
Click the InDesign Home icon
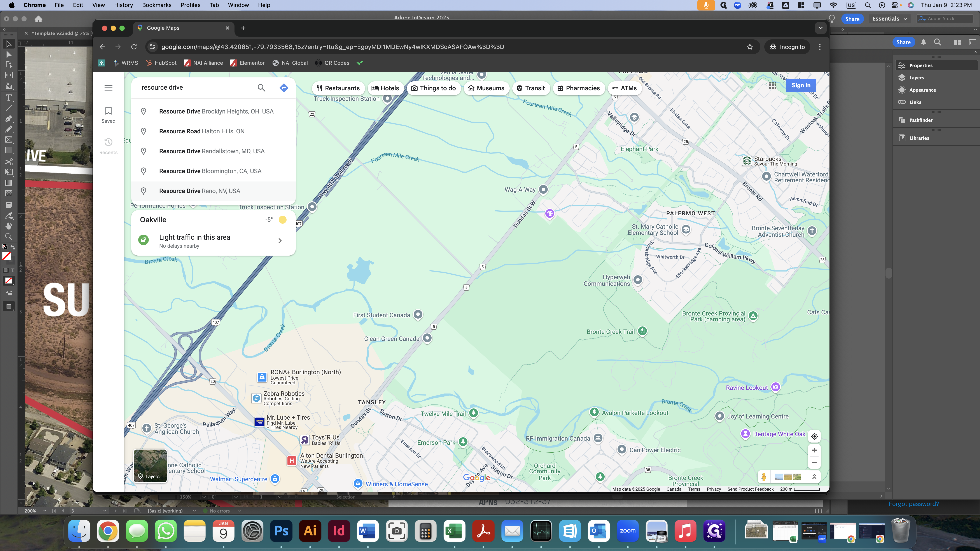(x=38, y=19)
